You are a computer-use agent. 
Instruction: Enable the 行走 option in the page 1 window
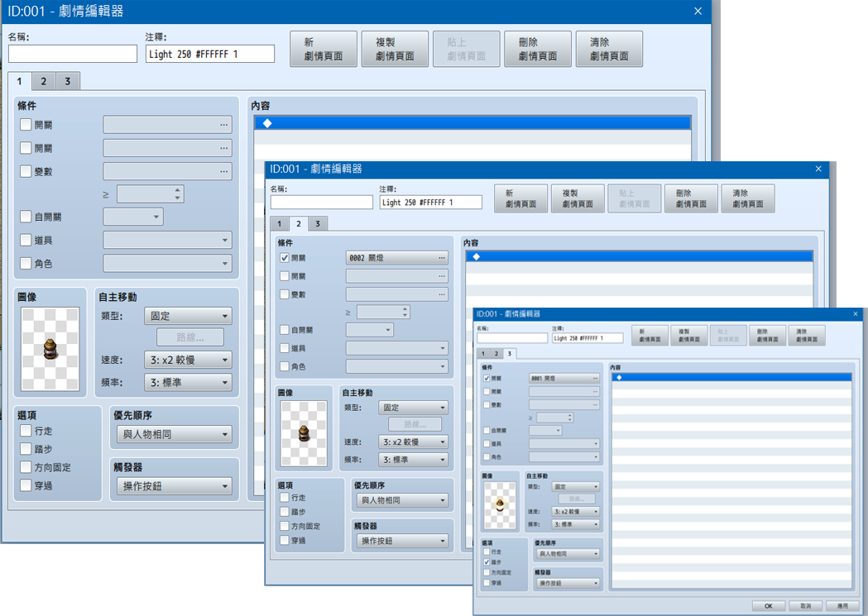click(26, 430)
